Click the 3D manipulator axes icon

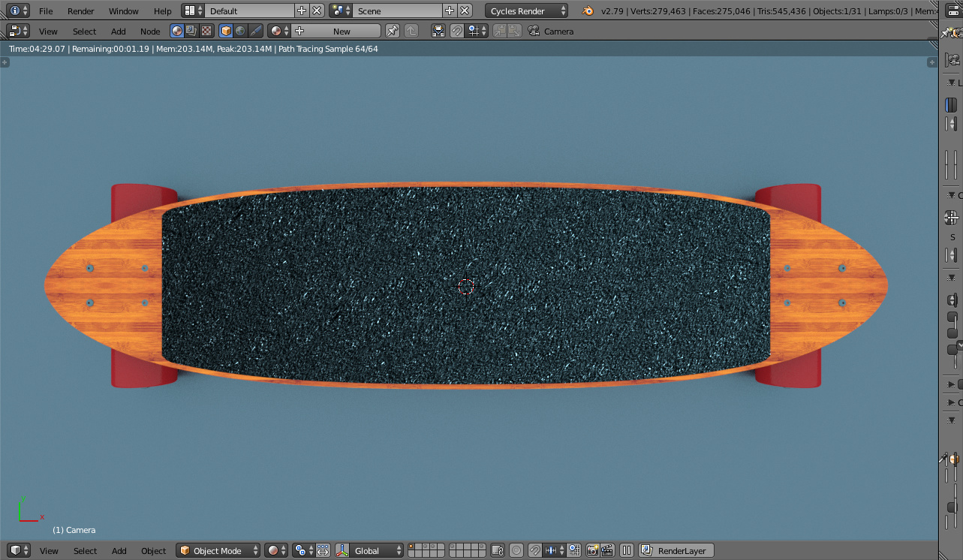pos(342,551)
